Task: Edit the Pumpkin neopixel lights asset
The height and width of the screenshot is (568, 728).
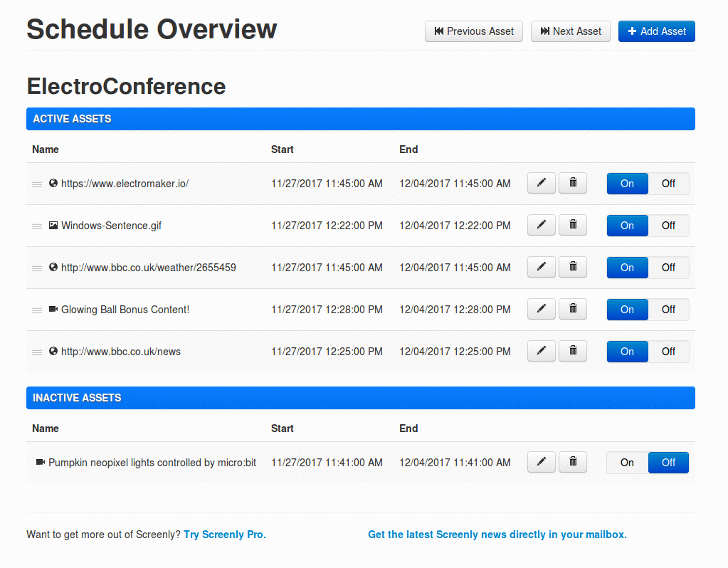Action: coord(541,463)
